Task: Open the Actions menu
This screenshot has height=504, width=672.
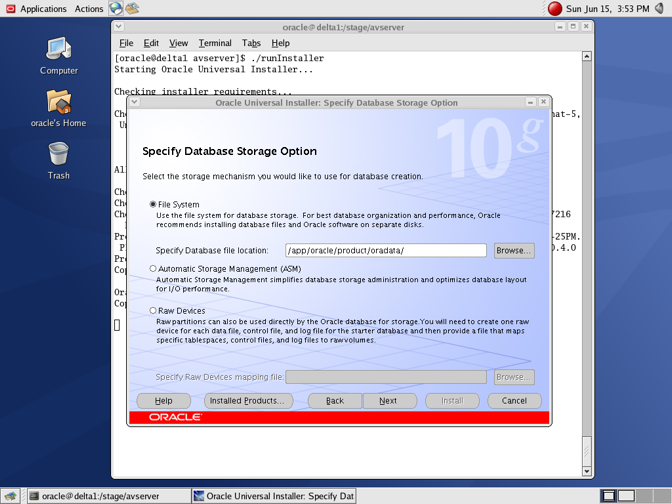Action: (x=89, y=9)
